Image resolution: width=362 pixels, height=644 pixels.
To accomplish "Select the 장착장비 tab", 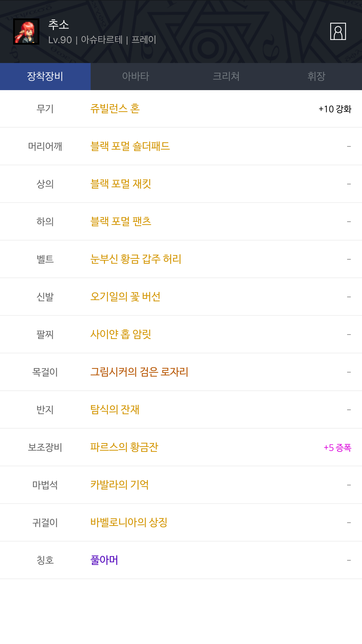I will pos(45,76).
